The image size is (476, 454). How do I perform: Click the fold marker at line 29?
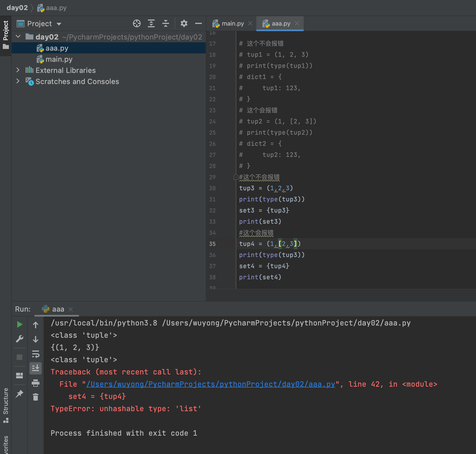pyautogui.click(x=236, y=177)
